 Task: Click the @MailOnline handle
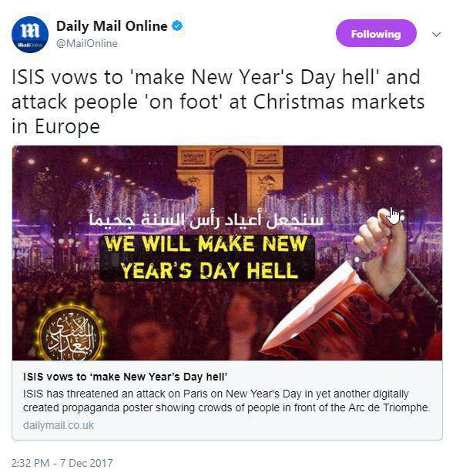(x=87, y=44)
